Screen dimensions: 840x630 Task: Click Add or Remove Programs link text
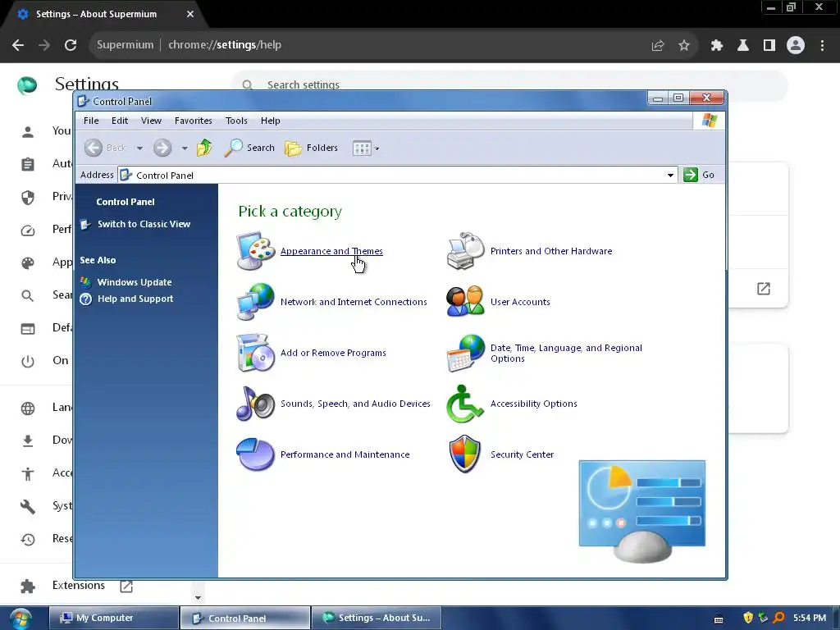[333, 353]
